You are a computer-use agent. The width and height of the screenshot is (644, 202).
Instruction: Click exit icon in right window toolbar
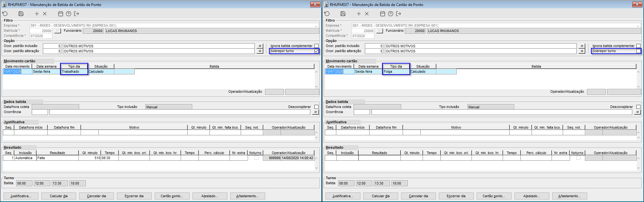[x=399, y=14]
